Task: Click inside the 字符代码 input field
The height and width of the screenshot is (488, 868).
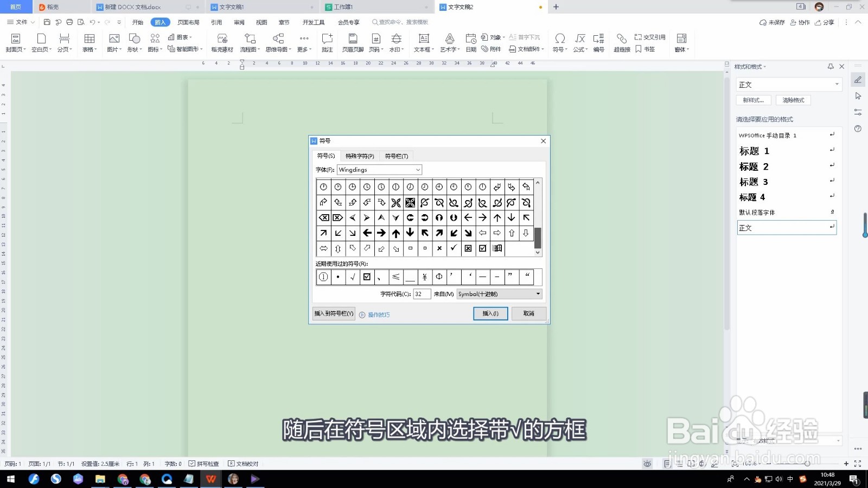Action: pos(422,294)
